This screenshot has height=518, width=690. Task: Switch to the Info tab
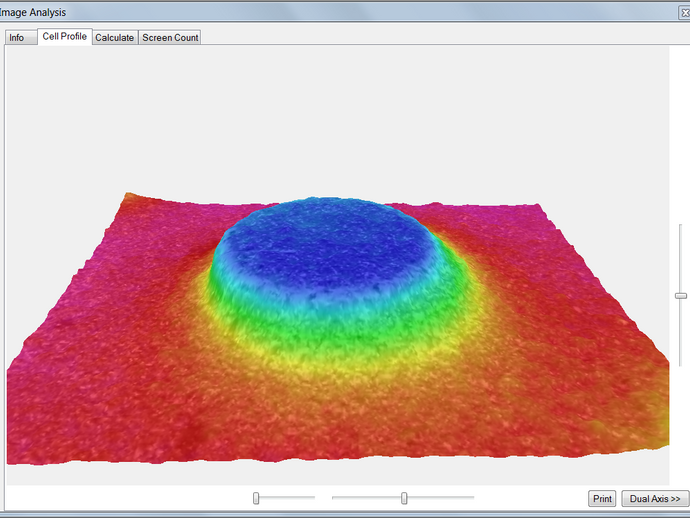pyautogui.click(x=16, y=37)
